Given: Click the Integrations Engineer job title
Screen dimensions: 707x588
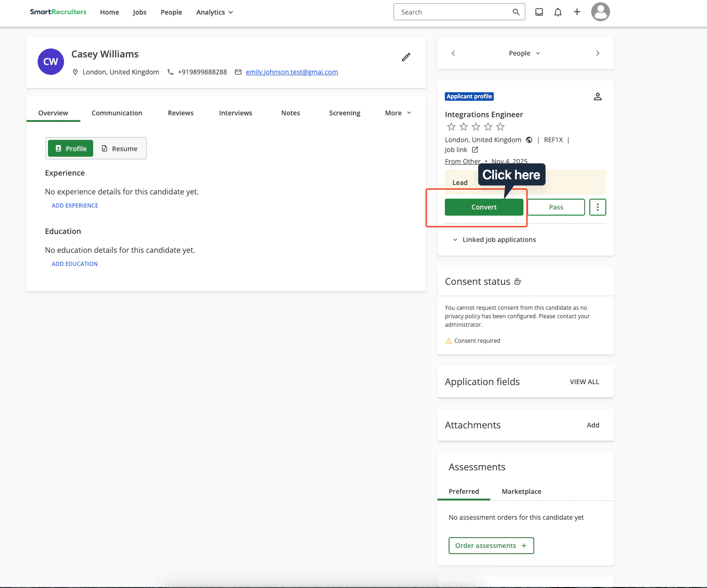Looking at the screenshot, I should 484,114.
